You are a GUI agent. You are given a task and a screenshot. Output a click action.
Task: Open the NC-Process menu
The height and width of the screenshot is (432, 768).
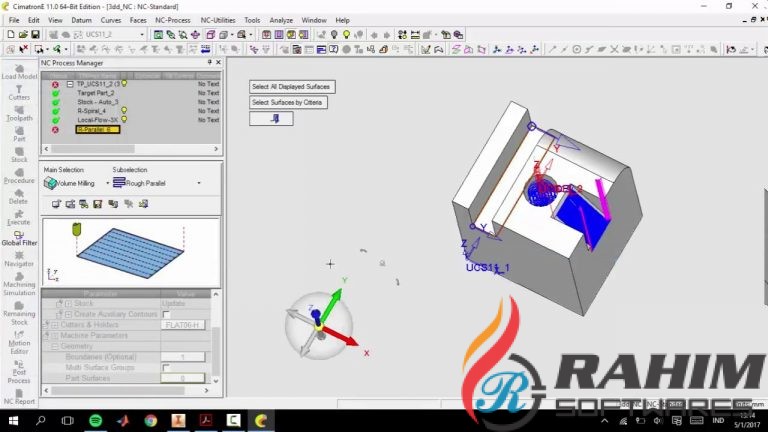172,20
